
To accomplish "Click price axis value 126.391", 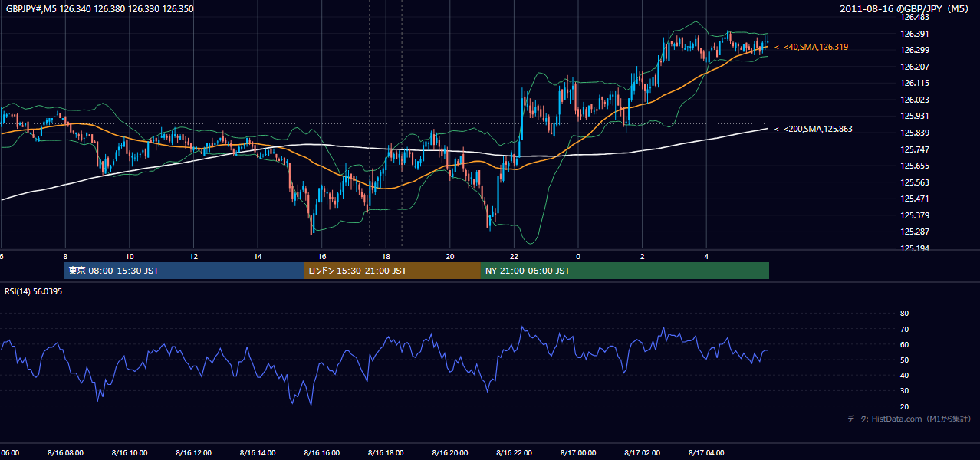I will (915, 34).
